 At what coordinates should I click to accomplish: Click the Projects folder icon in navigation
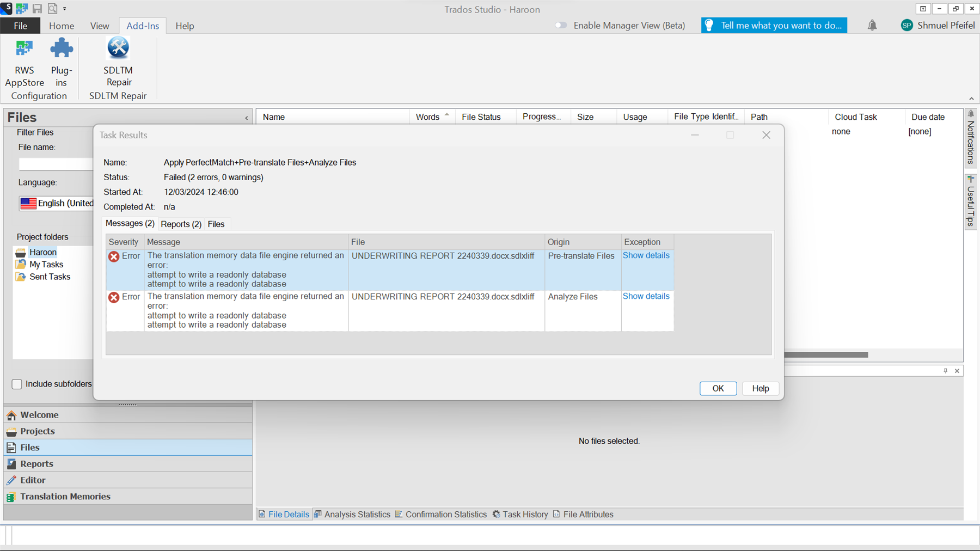point(11,431)
